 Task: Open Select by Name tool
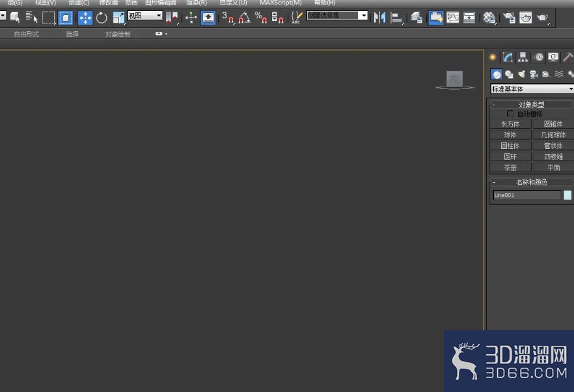point(31,17)
